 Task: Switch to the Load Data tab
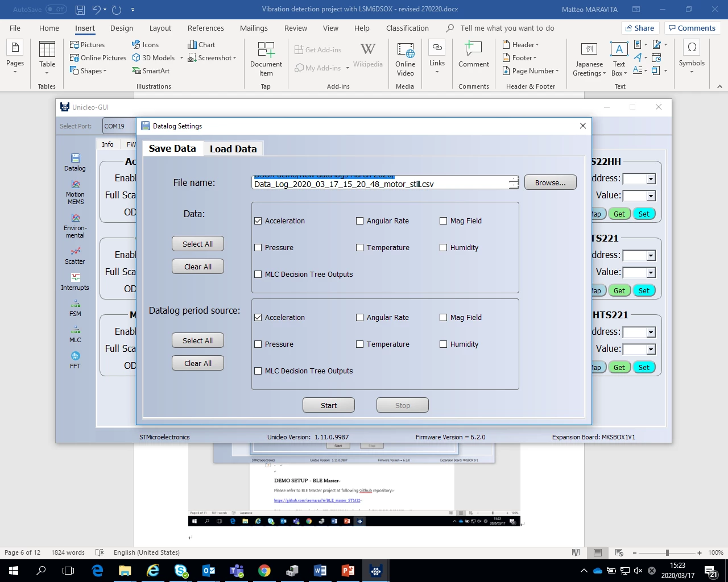click(233, 148)
